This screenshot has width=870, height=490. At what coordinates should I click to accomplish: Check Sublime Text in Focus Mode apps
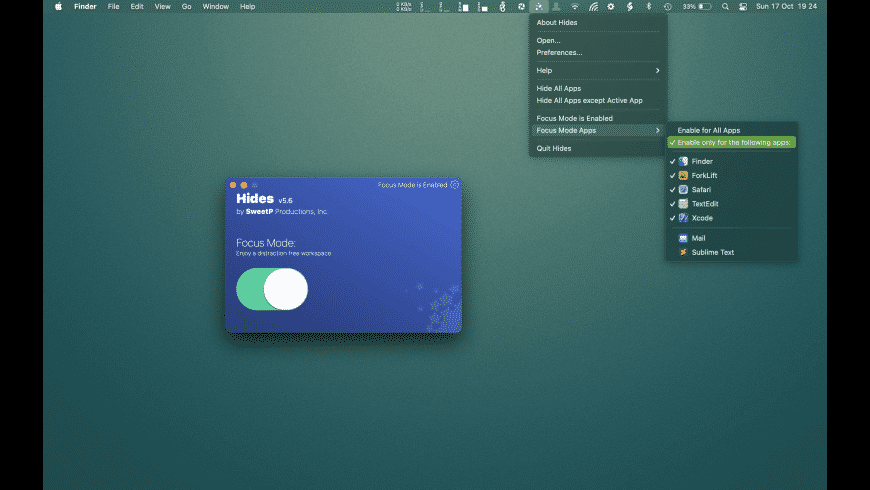(x=732, y=252)
